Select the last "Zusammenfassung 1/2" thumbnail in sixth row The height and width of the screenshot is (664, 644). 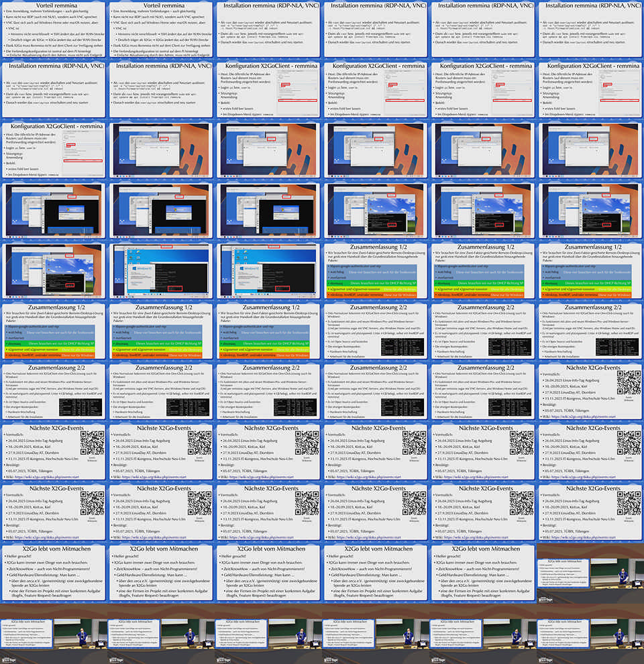point(268,331)
